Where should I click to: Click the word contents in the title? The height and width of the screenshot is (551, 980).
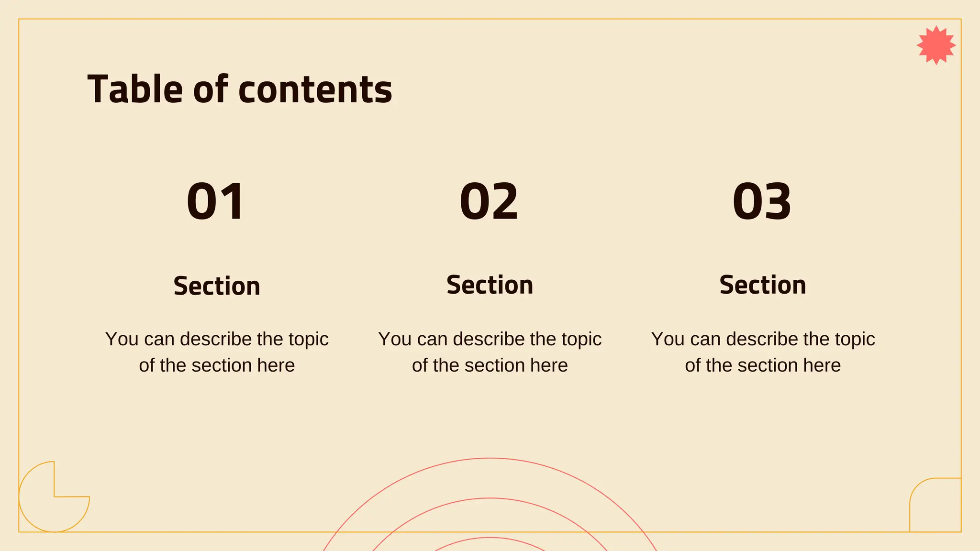(315, 91)
